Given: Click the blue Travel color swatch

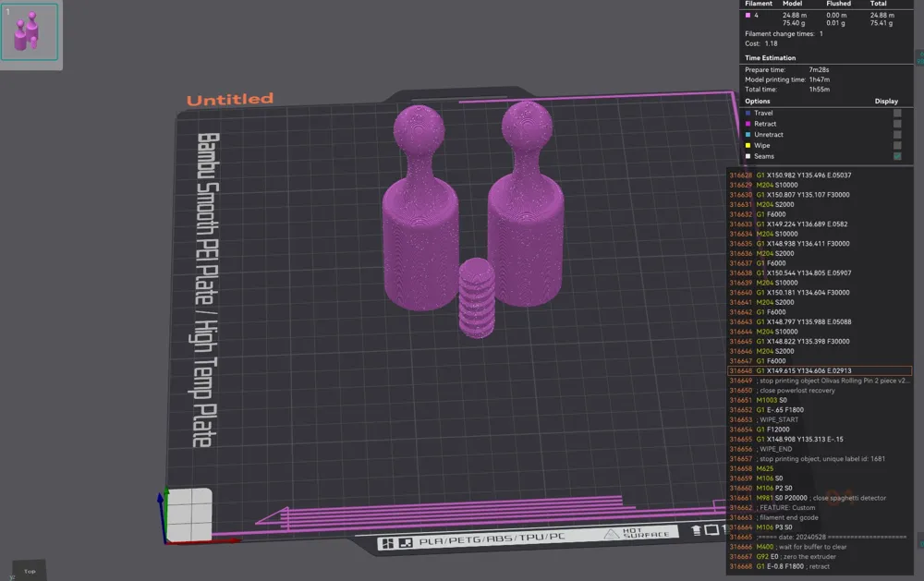Looking at the screenshot, I should [748, 113].
